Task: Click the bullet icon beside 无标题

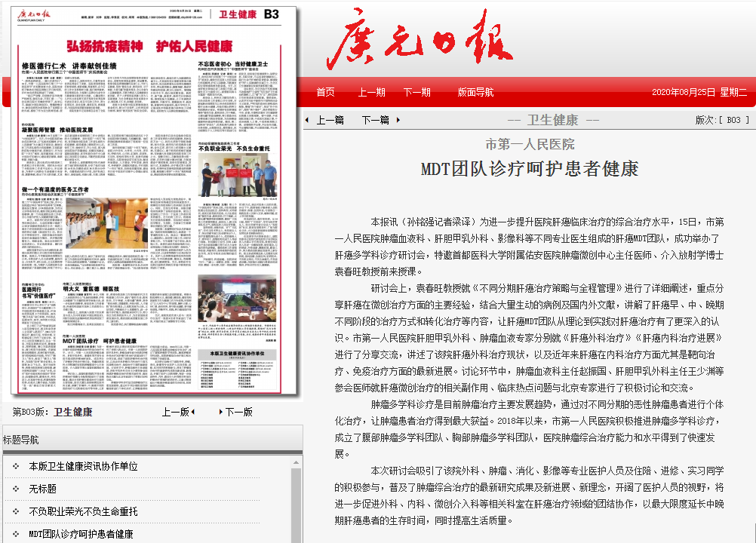Action: click(15, 489)
